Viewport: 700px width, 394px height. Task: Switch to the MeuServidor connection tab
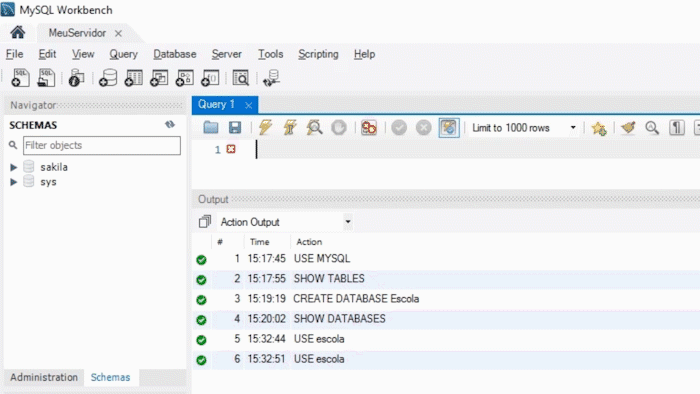coord(77,33)
